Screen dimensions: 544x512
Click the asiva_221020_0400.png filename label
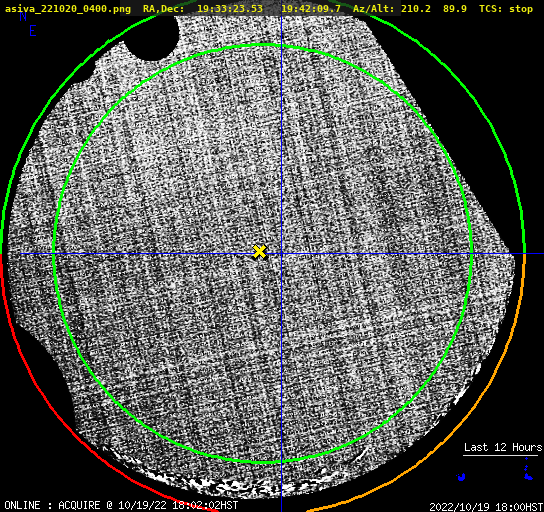pos(68,9)
